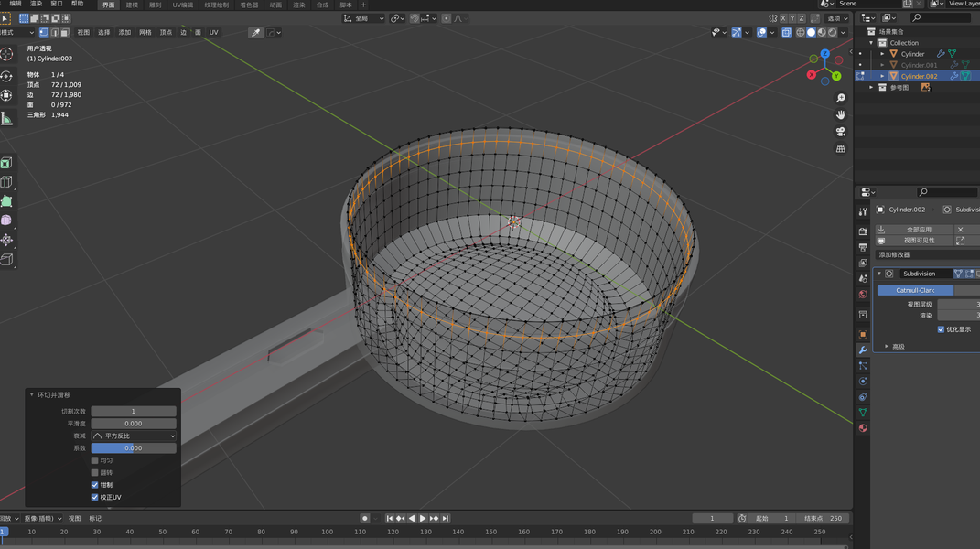Viewport: 980px width, 549px height.
Task: Open the 顶点 menu in viewport header
Action: [166, 33]
